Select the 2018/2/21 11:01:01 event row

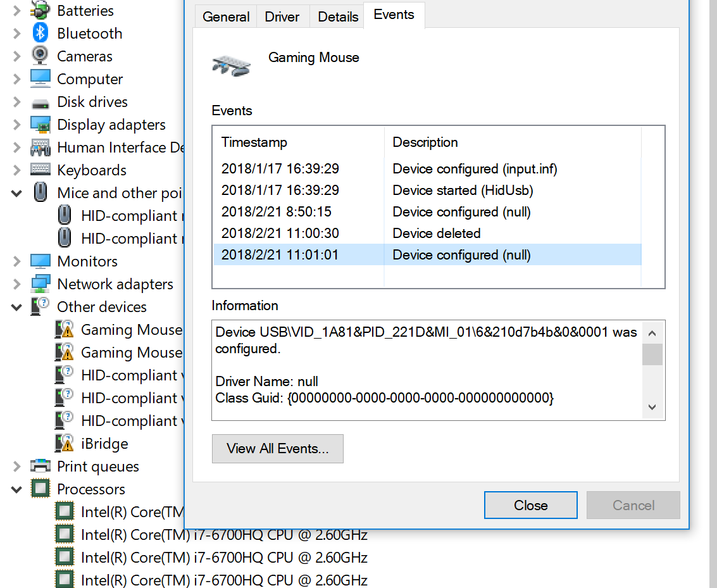428,254
